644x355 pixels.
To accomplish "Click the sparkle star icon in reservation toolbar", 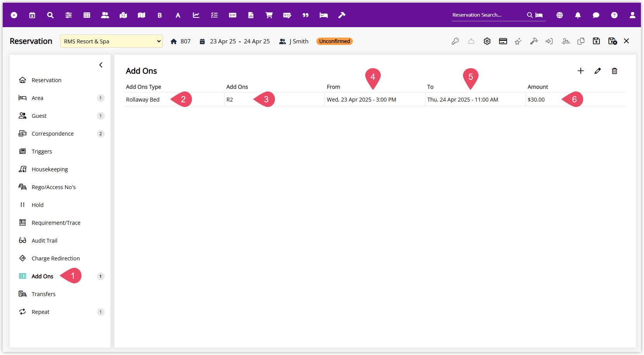I will (518, 41).
